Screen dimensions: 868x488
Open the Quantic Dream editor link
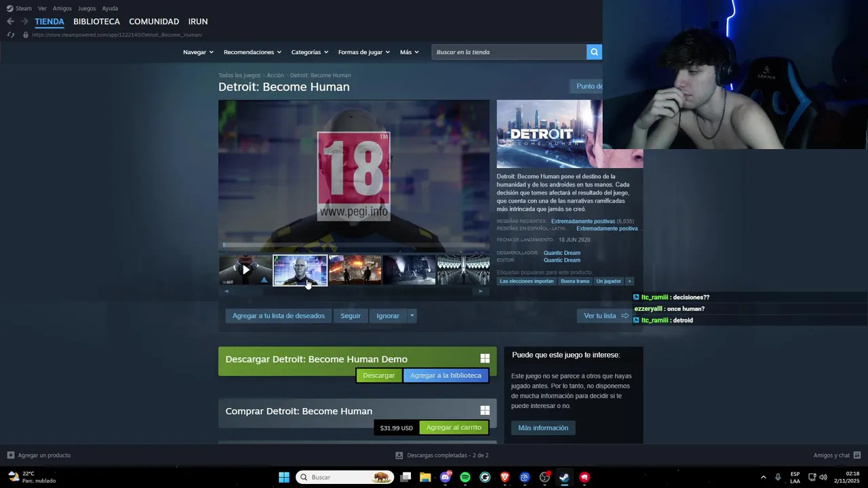(x=561, y=260)
